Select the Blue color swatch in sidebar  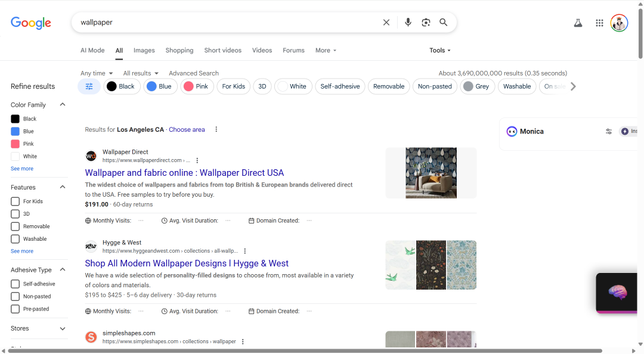(x=15, y=132)
